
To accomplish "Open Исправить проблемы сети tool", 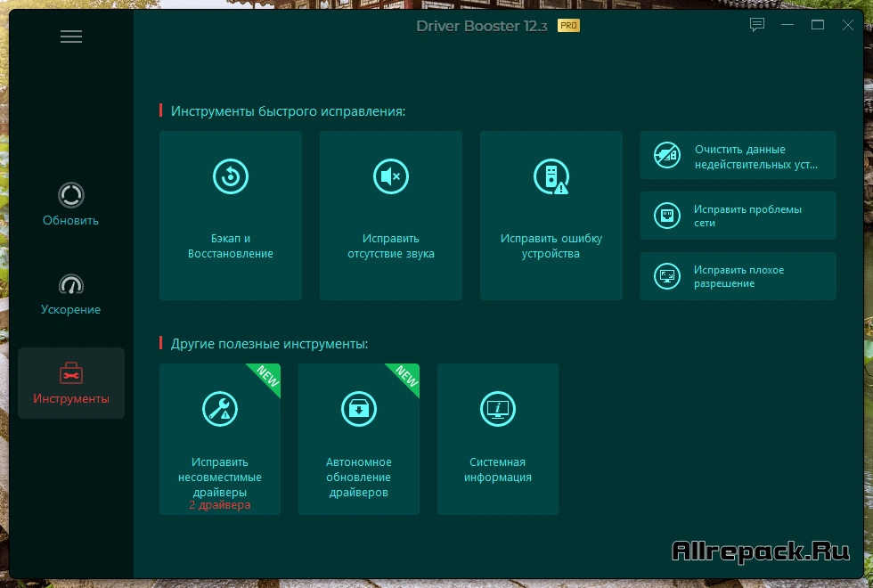I will coord(738,216).
